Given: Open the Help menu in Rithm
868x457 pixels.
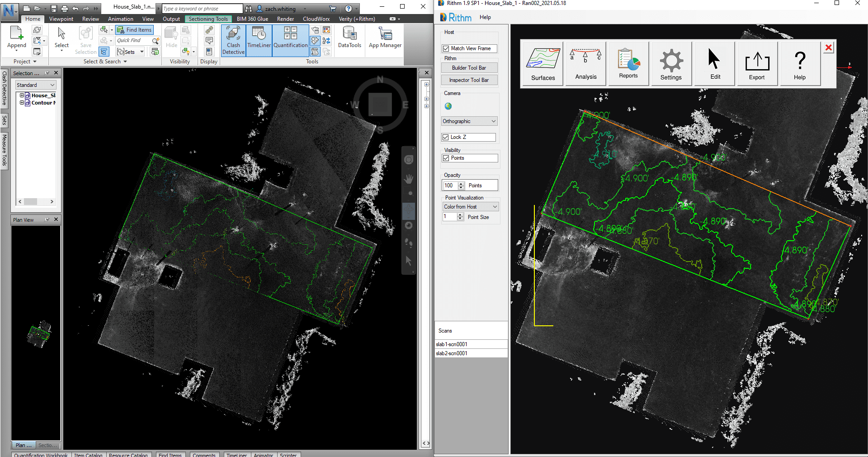Looking at the screenshot, I should 485,17.
